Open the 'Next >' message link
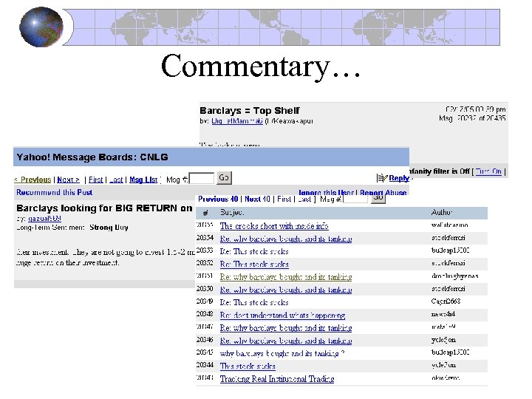Screen dimensions: 532x399 click(x=68, y=180)
